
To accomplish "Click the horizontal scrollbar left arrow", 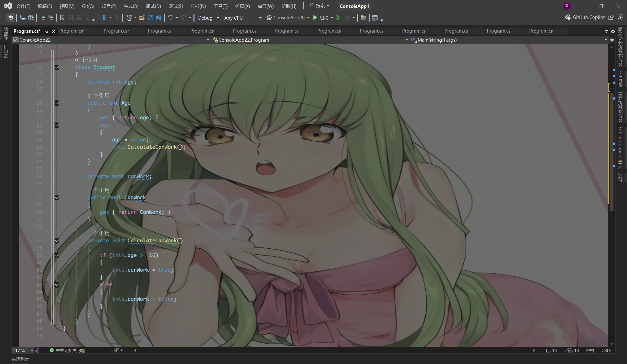I will [135, 350].
